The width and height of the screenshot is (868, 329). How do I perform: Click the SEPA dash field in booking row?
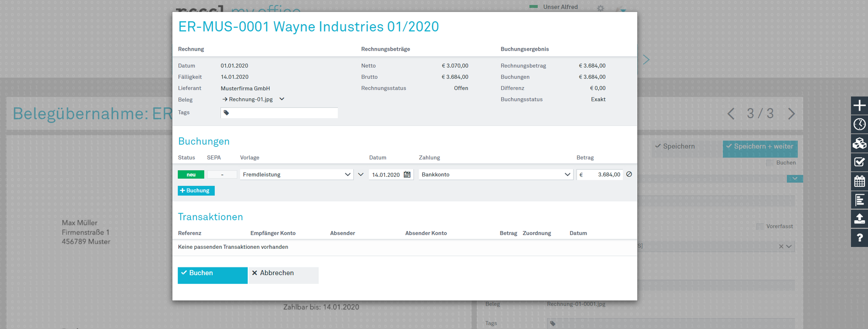222,175
